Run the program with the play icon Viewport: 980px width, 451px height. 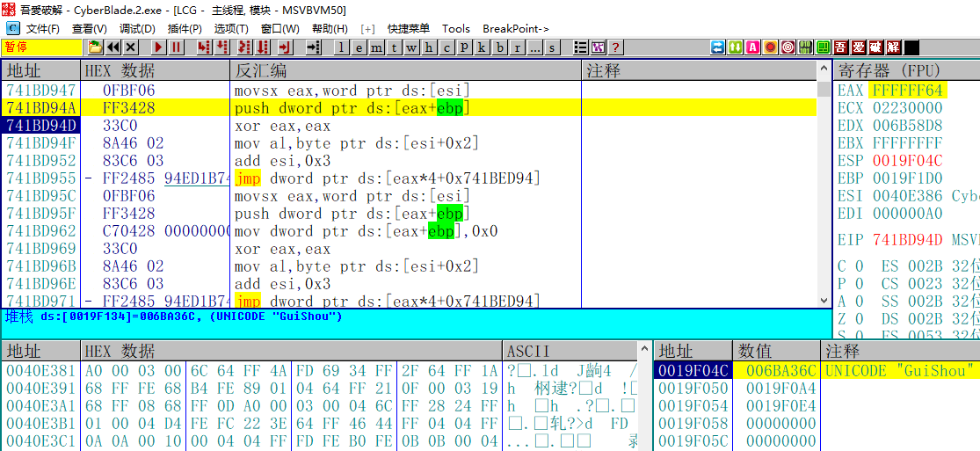159,47
